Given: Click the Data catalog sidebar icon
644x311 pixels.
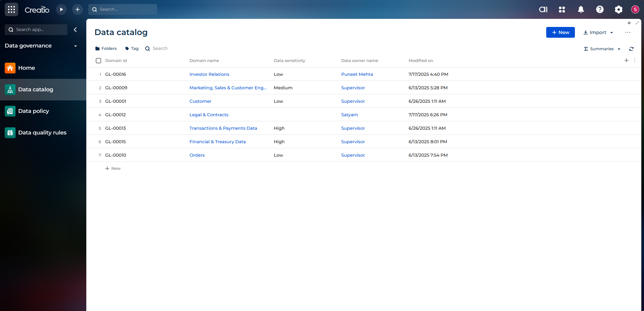Looking at the screenshot, I should 10,90.
